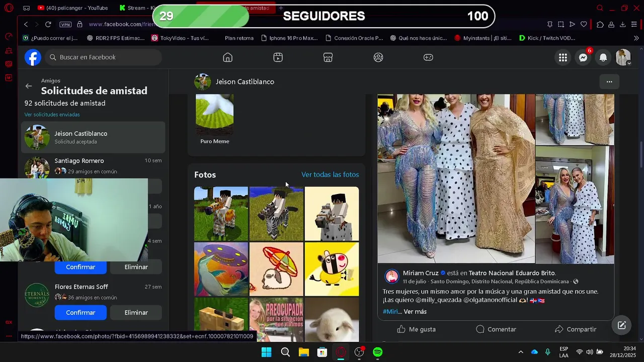Open Conexión Oracle bookmark
Screen dimensions: 644x362
click(354, 38)
